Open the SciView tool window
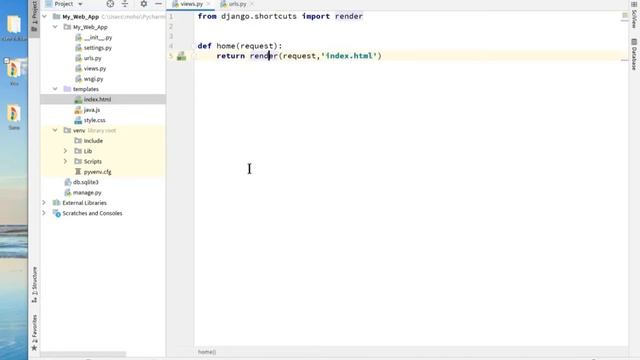 point(634,16)
